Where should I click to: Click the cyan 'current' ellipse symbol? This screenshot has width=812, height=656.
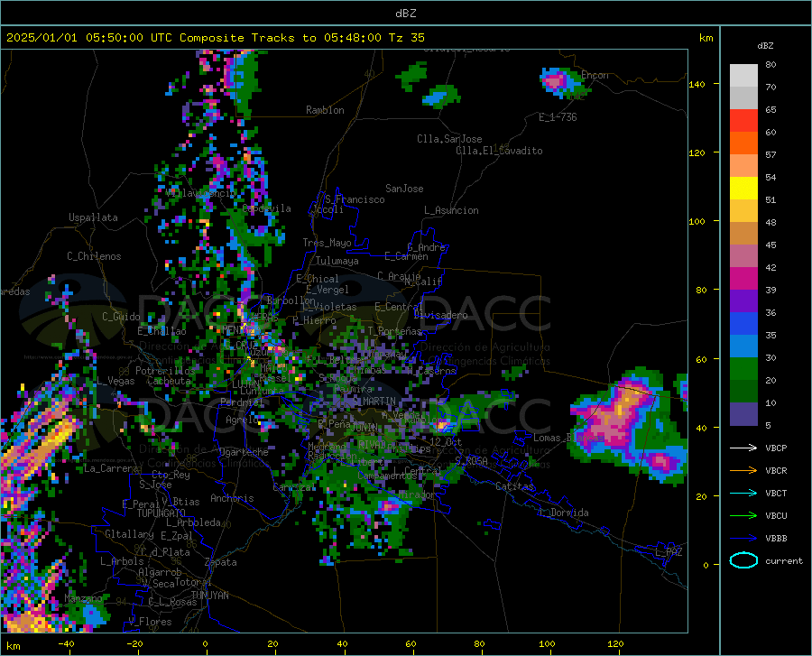click(x=743, y=560)
